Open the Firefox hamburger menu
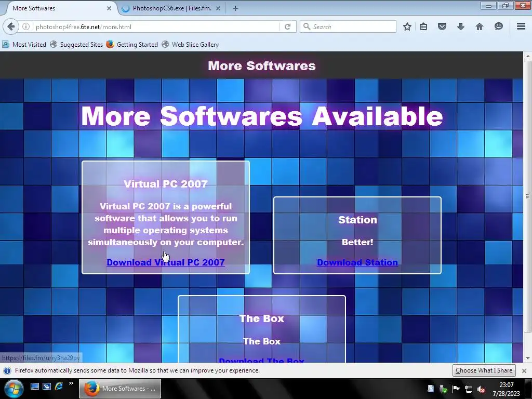This screenshot has width=532, height=399. [x=521, y=26]
